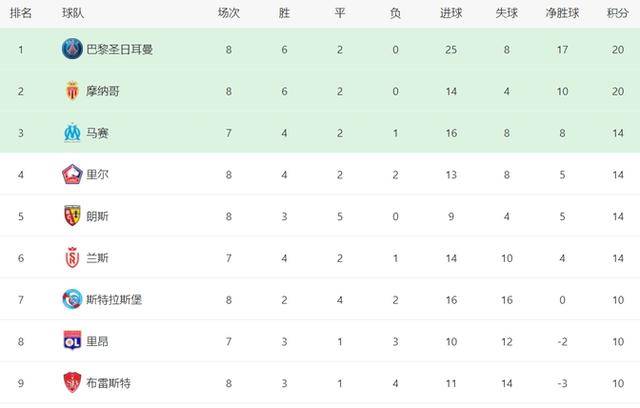The image size is (640, 408).
Task: Click the Strasbourg club badge
Action: point(72,299)
